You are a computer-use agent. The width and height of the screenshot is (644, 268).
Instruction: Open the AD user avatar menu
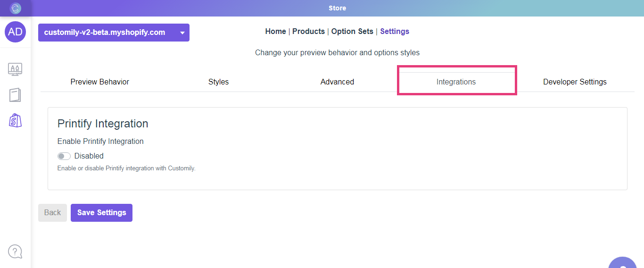click(x=16, y=32)
